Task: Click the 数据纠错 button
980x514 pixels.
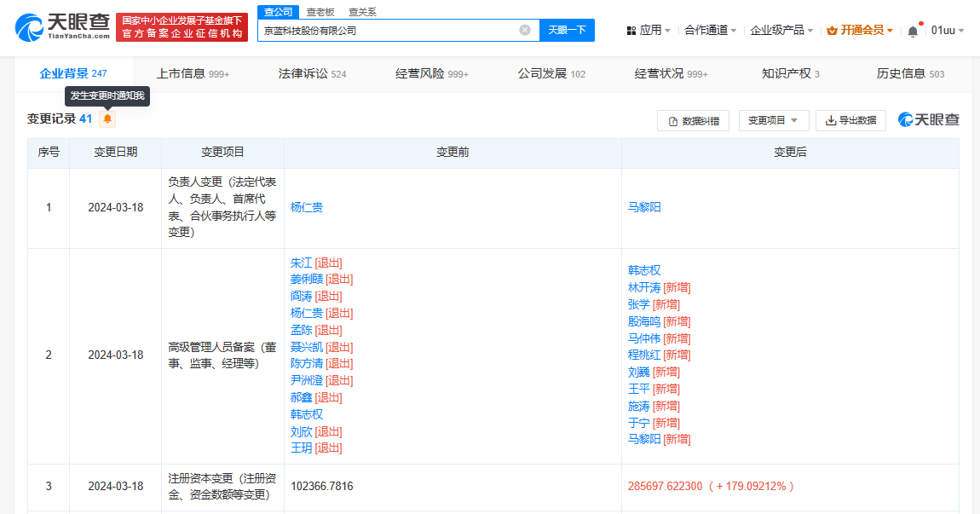Action: pyautogui.click(x=693, y=121)
